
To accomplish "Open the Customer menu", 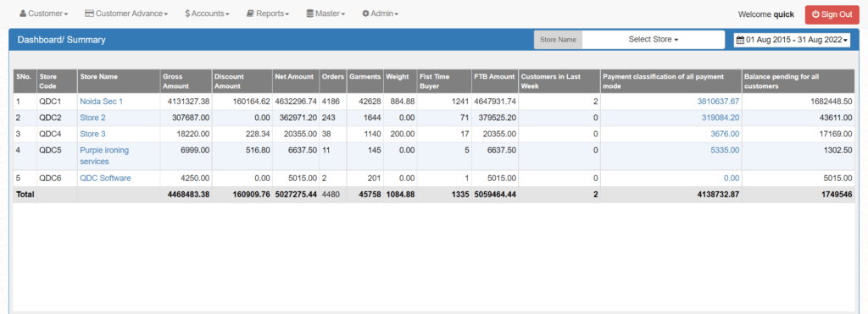I will [x=44, y=14].
